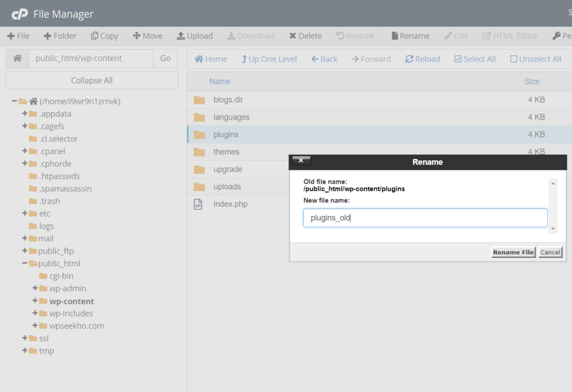
Task: Click Rename dialog scrollbar down arrow
Action: tap(553, 228)
